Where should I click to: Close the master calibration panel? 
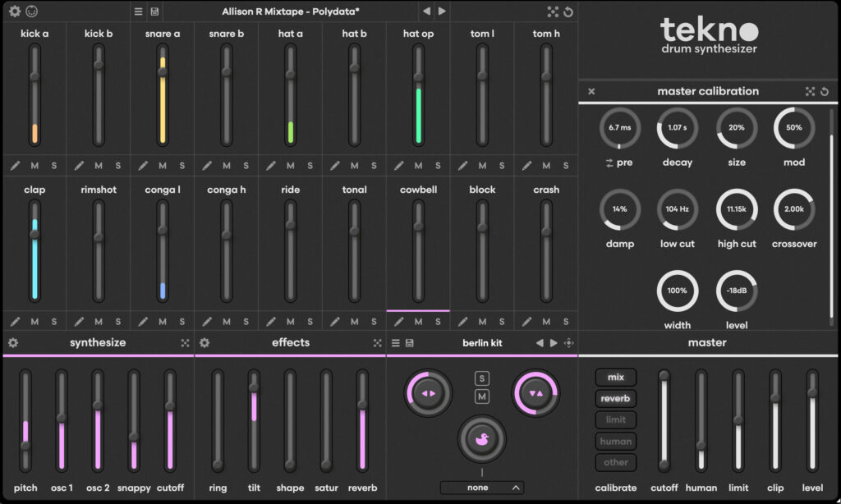(x=591, y=91)
